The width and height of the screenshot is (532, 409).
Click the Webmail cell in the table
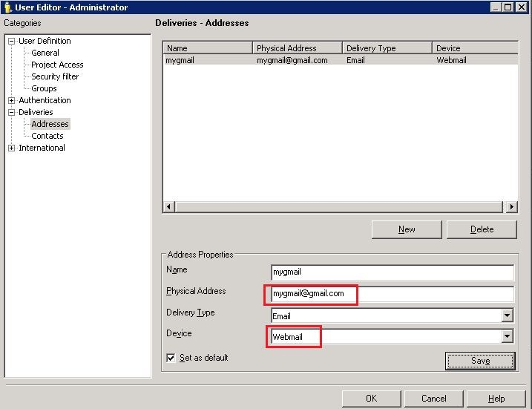(x=451, y=60)
